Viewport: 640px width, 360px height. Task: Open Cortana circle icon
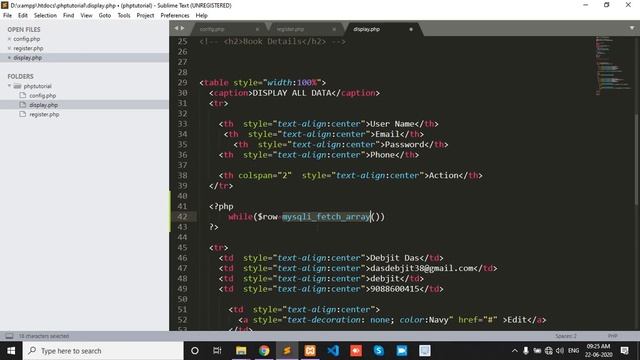[x=195, y=351]
